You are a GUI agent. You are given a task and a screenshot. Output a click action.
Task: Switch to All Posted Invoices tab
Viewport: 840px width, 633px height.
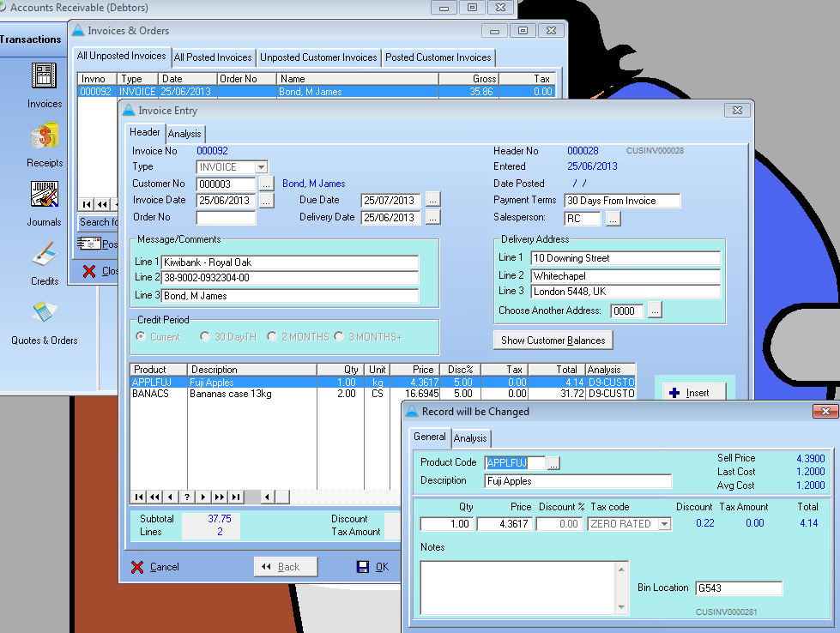(x=213, y=57)
